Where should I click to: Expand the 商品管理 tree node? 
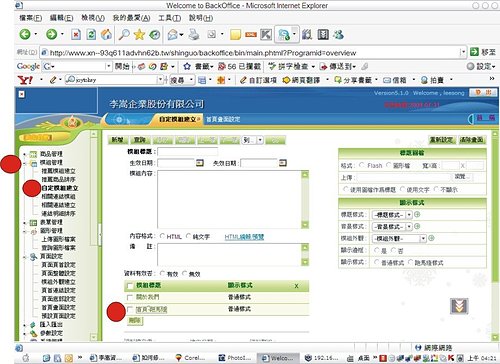tap(25, 154)
